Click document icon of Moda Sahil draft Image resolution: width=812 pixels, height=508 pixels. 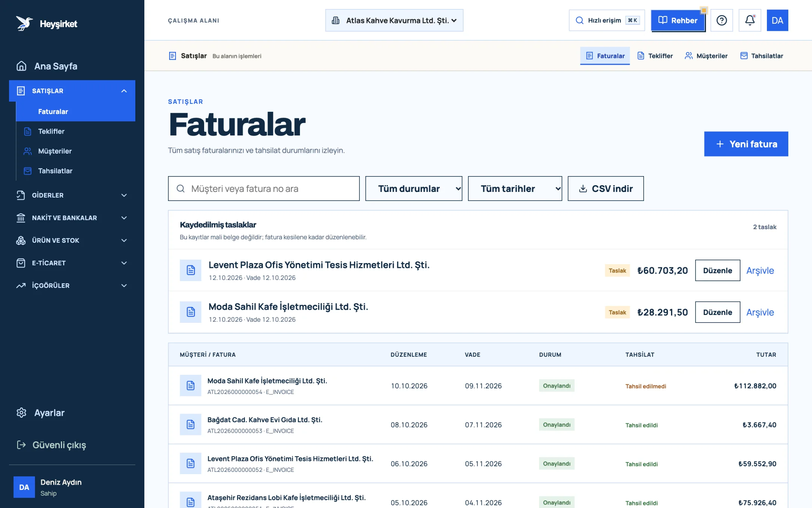pyautogui.click(x=191, y=312)
